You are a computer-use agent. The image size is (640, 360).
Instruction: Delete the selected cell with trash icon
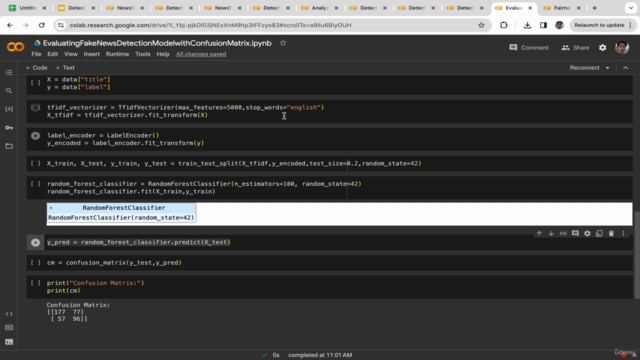611,233
